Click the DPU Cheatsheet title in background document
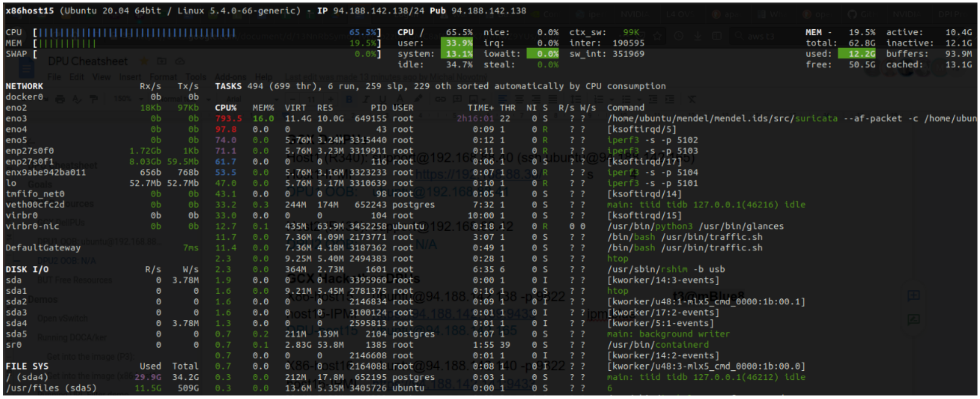The height and width of the screenshot is (399, 980). [x=88, y=61]
